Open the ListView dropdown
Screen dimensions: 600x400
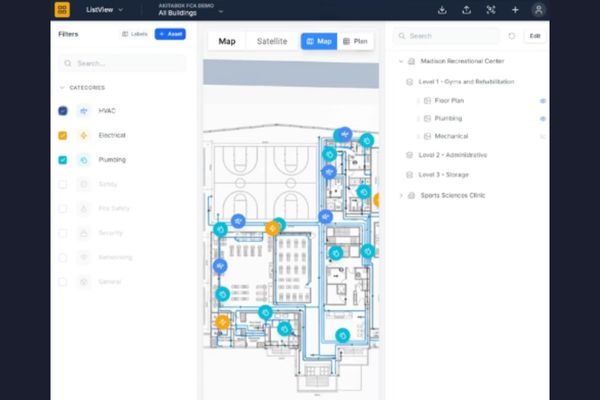(105, 10)
